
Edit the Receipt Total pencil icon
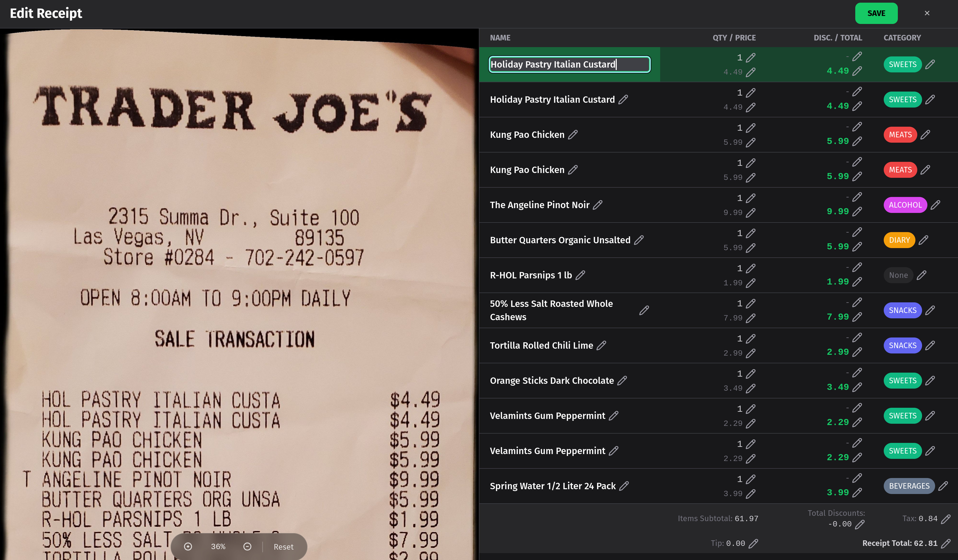click(946, 543)
